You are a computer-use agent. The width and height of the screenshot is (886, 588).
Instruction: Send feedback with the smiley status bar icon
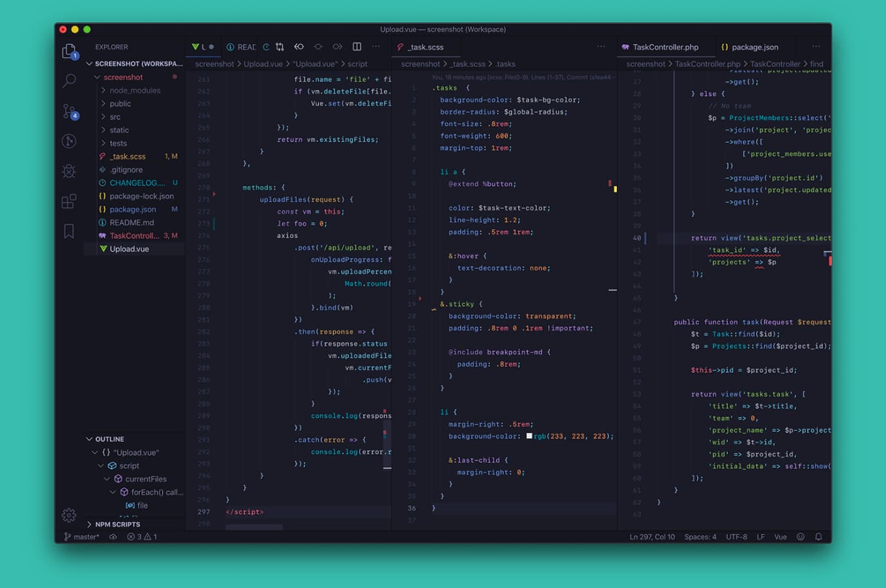[x=801, y=536]
